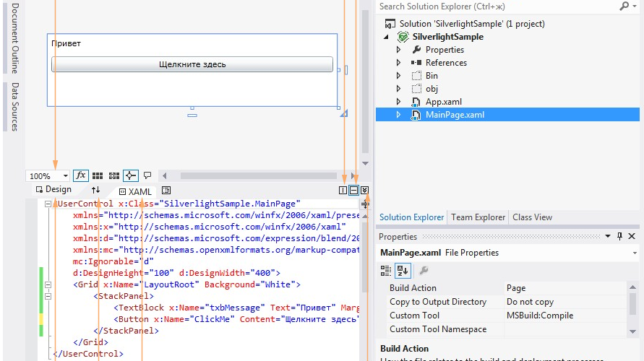Switch to the Team Explorer tab
This screenshot has width=644, height=361.
[x=478, y=217]
